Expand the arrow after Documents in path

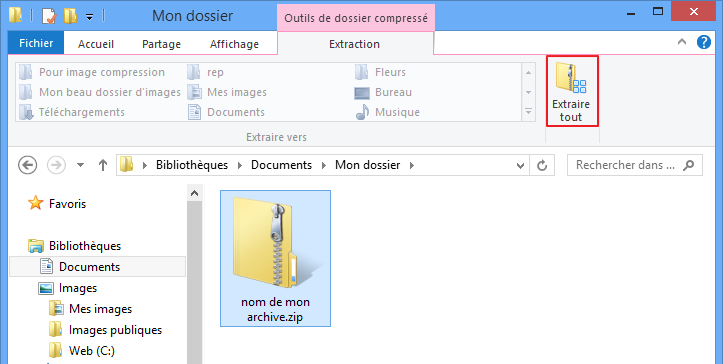click(324, 165)
